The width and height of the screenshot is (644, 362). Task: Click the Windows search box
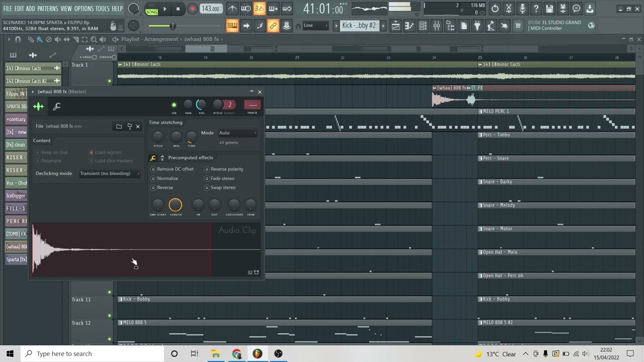[x=92, y=354]
